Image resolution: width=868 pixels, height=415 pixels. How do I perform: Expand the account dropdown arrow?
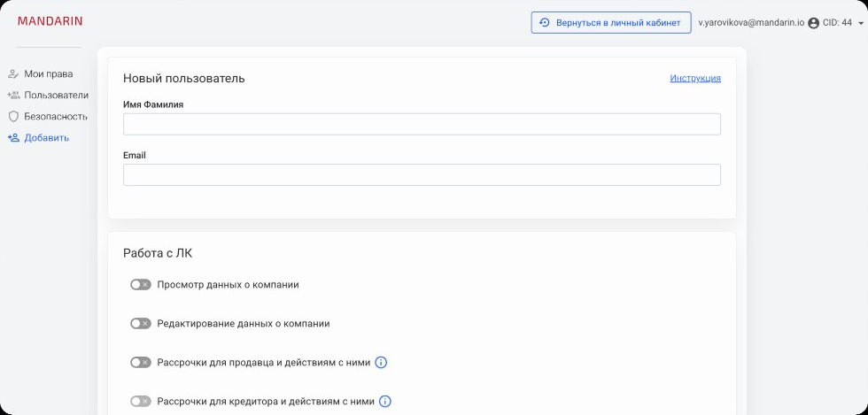click(x=860, y=24)
